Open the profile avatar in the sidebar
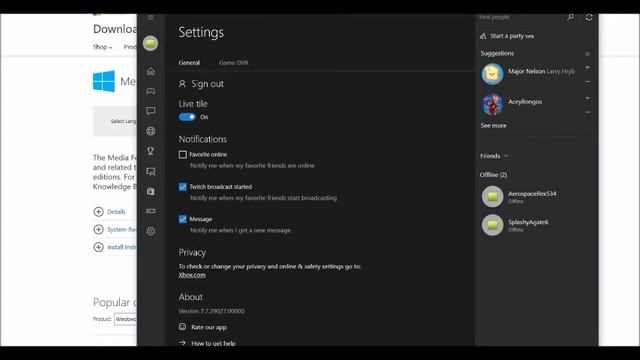The image size is (640, 360). pyautogui.click(x=151, y=43)
